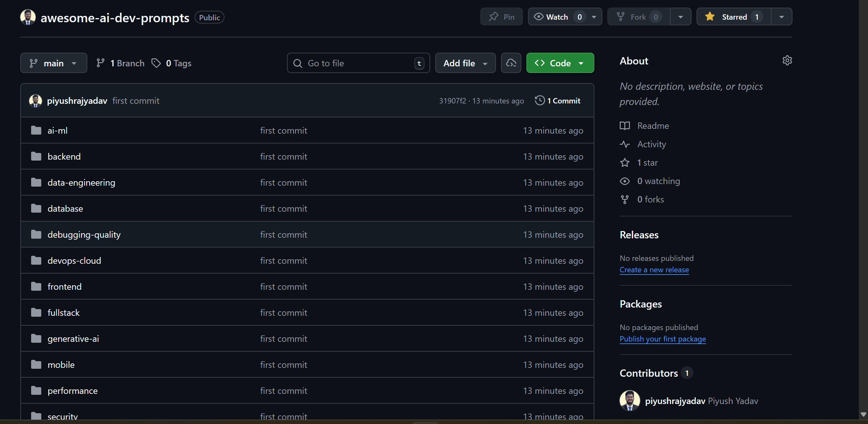Click the owner avatar next to repository name
Image resolution: width=868 pixels, height=424 pixels.
point(28,17)
